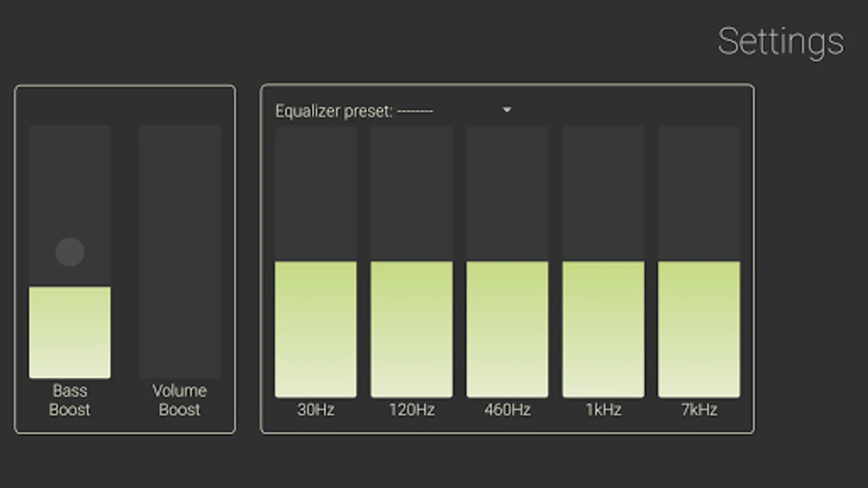Click the 120Hz frequency label
This screenshot has height=488, width=868.
coord(412,409)
